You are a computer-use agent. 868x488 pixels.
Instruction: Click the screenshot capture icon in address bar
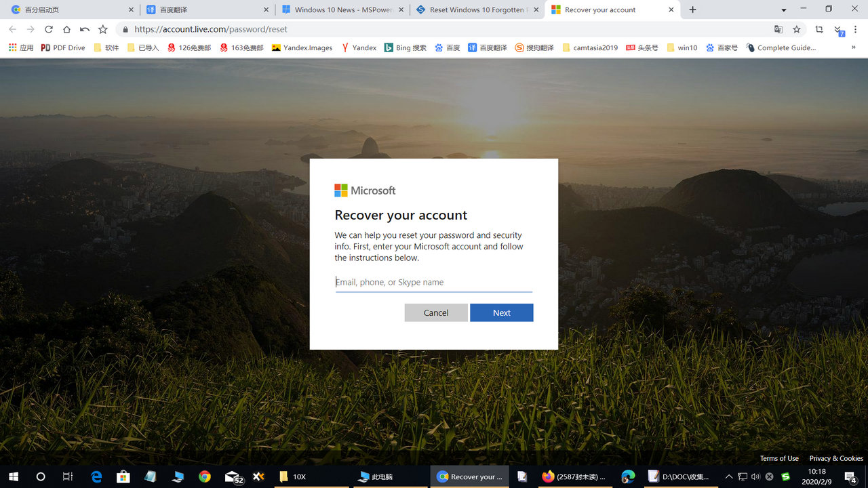[x=820, y=30]
